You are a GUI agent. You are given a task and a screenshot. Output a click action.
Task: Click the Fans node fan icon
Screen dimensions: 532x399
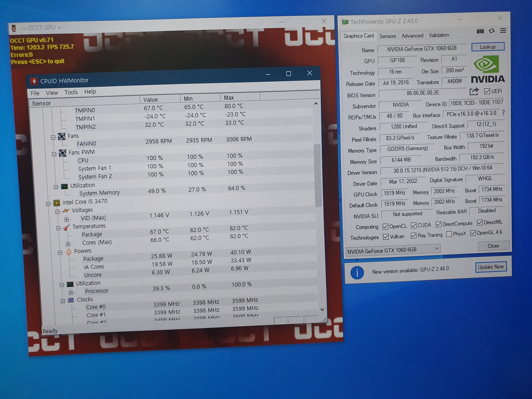pos(62,136)
